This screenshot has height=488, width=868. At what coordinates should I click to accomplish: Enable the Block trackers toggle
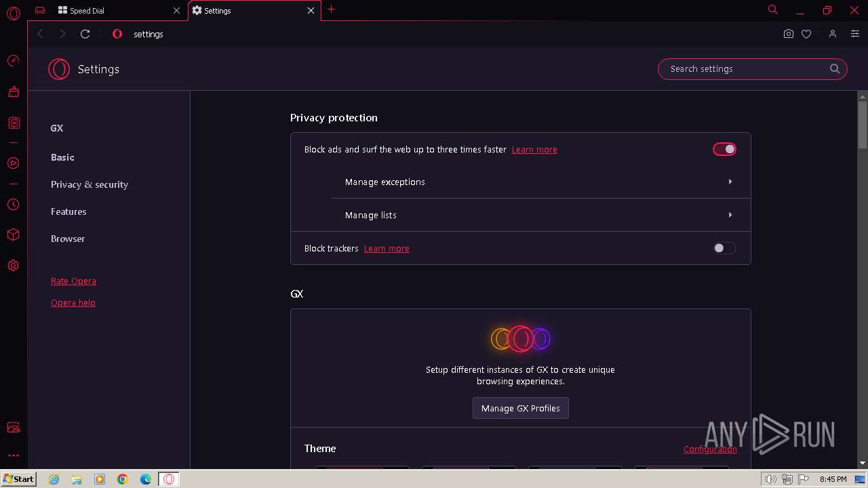724,248
